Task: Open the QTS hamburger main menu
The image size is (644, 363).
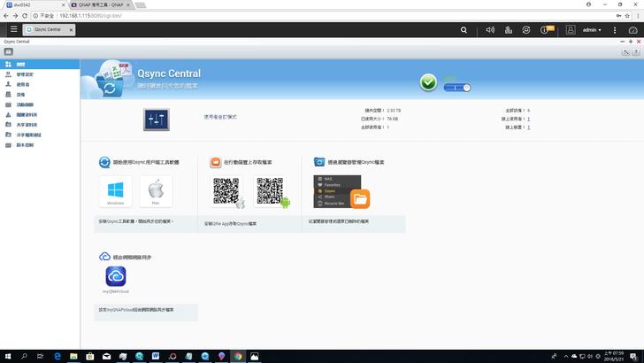Action: [13, 30]
